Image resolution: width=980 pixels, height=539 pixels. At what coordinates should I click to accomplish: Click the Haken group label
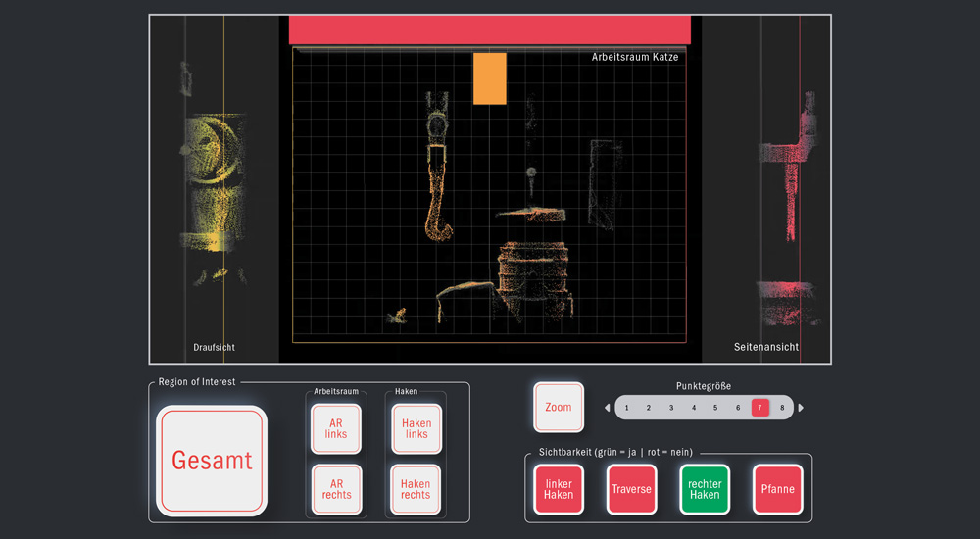click(407, 391)
